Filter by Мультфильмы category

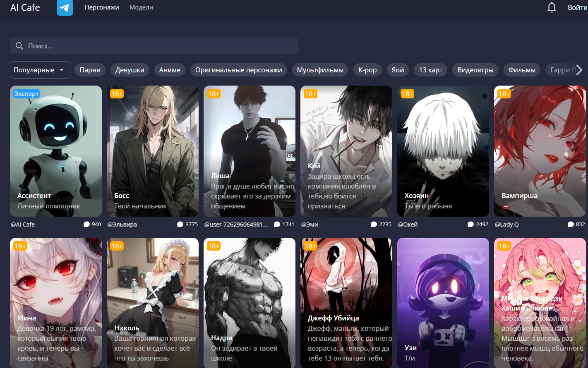(x=320, y=70)
